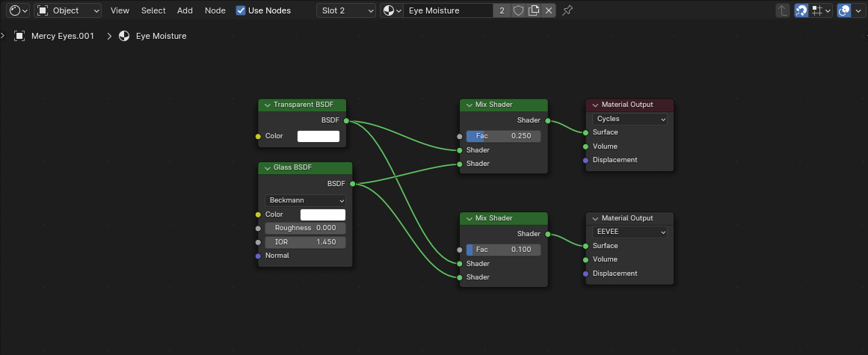Click the parent node tree arrow icon

click(x=782, y=10)
